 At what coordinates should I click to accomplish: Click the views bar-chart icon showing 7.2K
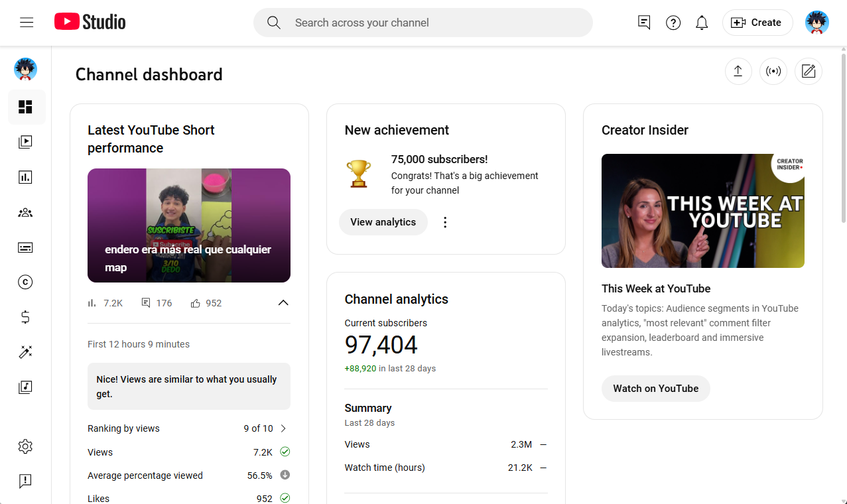(x=92, y=303)
